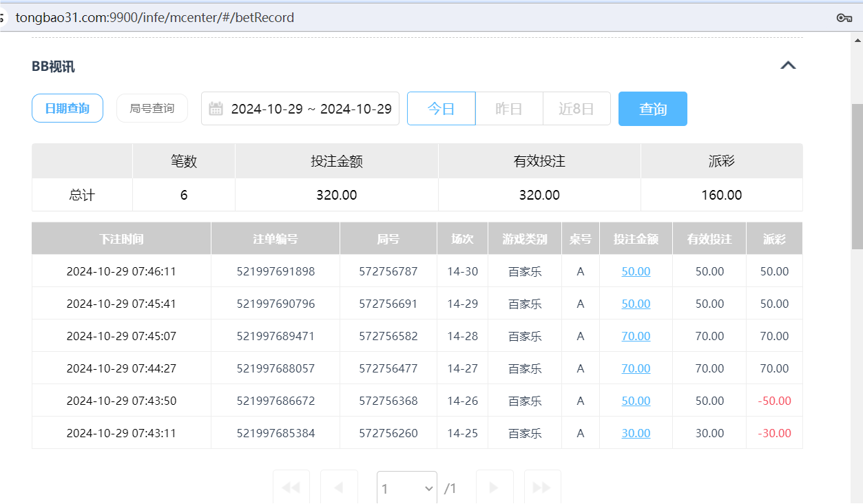863x504 pixels.
Task: Switch to the 日期查询 tab
Action: click(67, 108)
